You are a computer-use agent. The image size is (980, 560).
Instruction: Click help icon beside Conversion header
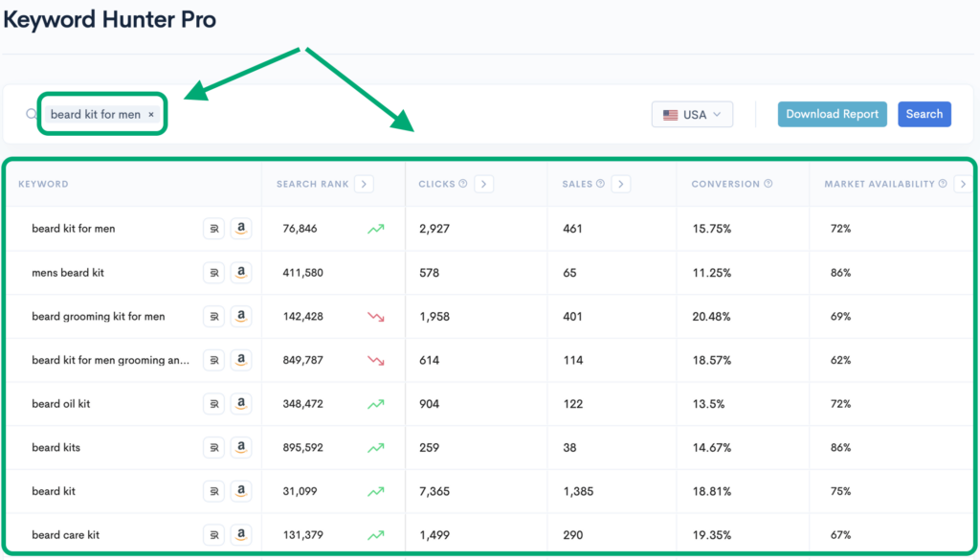pos(768,184)
